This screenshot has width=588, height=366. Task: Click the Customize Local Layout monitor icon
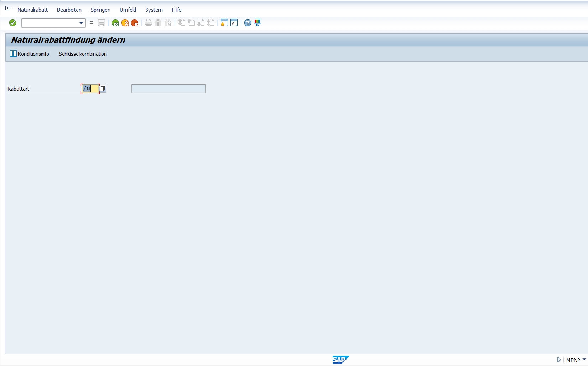coord(257,23)
